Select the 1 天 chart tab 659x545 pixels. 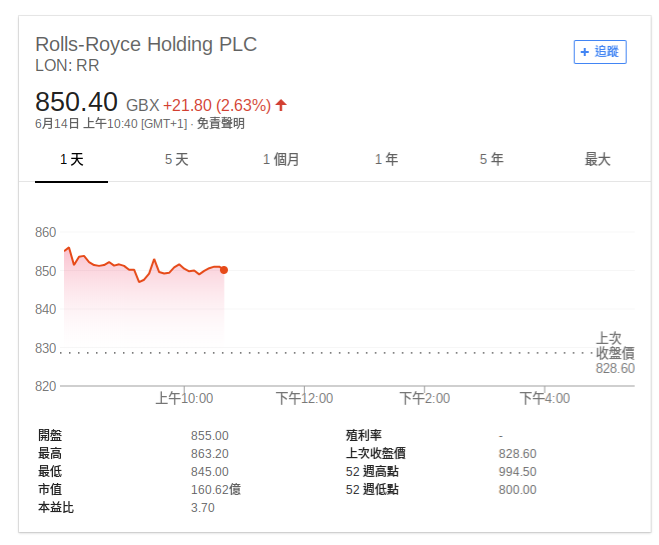71,160
